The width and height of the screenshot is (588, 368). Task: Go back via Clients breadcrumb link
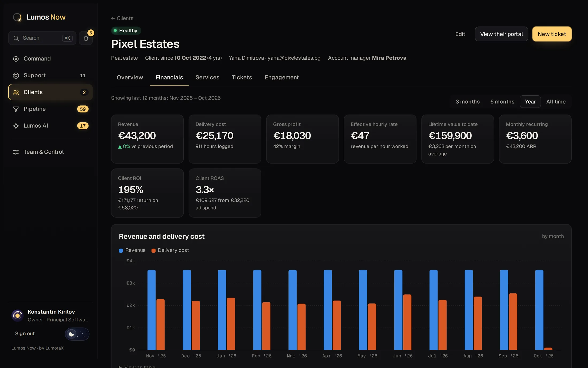tap(122, 18)
